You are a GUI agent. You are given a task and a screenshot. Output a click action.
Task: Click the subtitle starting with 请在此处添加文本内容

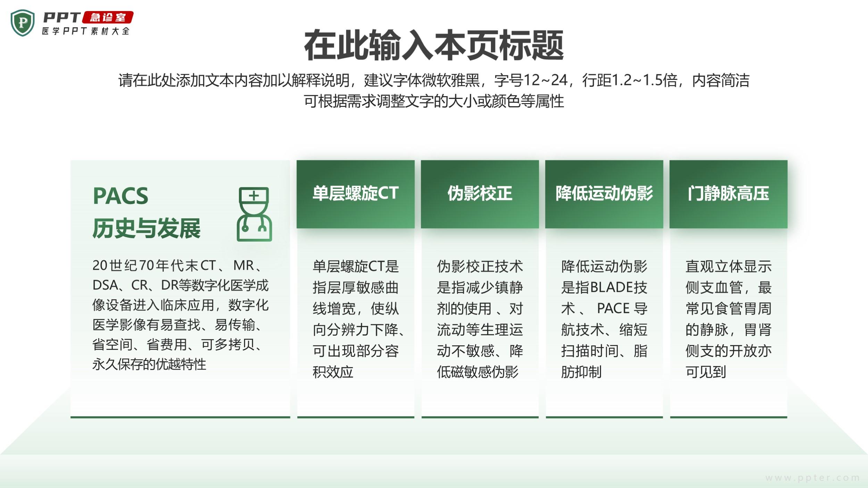coord(434,81)
